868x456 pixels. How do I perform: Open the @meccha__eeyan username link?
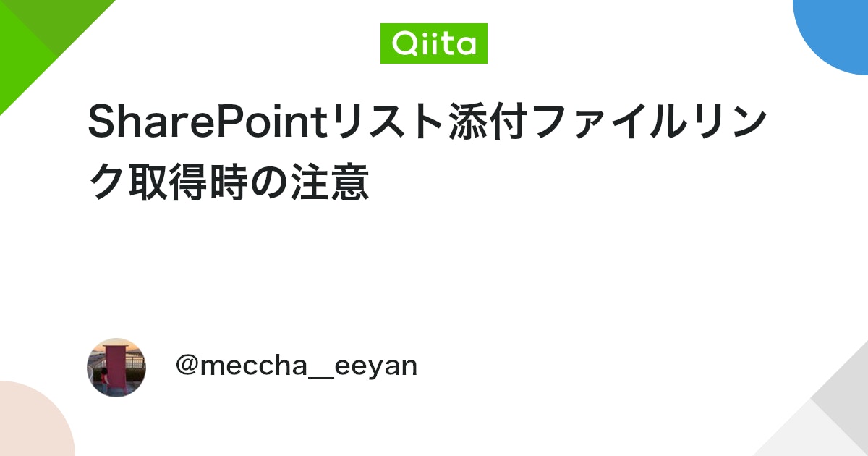point(297,366)
